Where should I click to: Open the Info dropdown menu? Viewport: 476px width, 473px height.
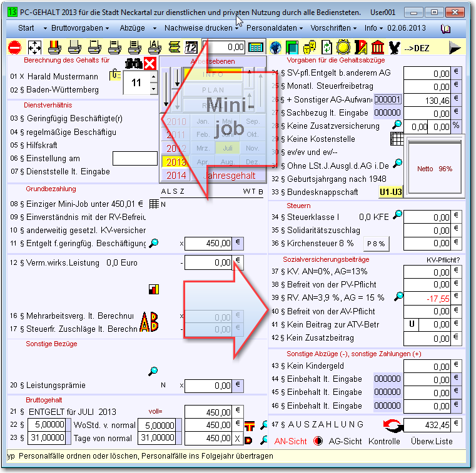click(373, 28)
